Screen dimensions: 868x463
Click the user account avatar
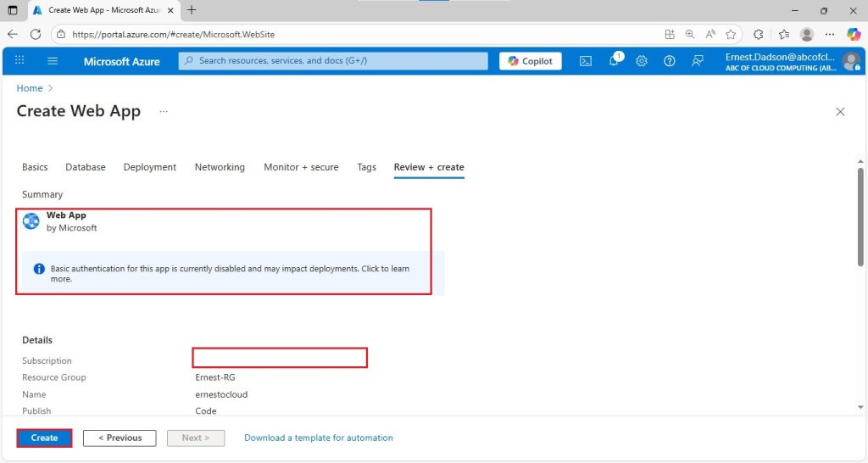pyautogui.click(x=851, y=61)
